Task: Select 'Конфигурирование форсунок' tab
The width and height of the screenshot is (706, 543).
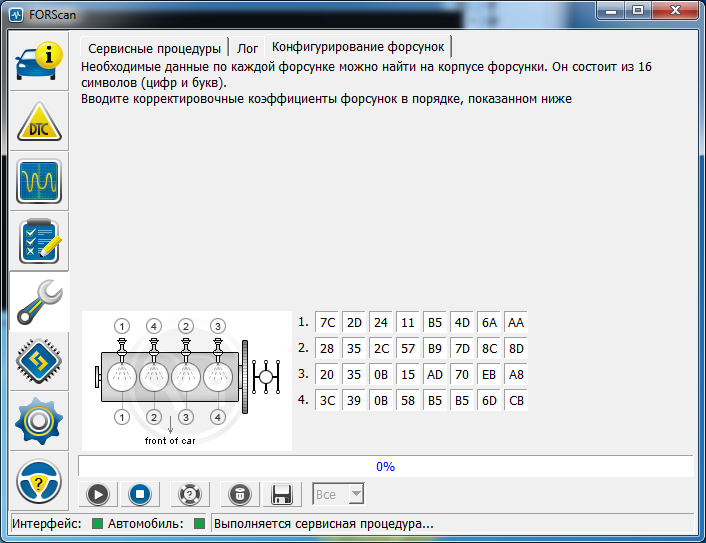Action: [358, 47]
